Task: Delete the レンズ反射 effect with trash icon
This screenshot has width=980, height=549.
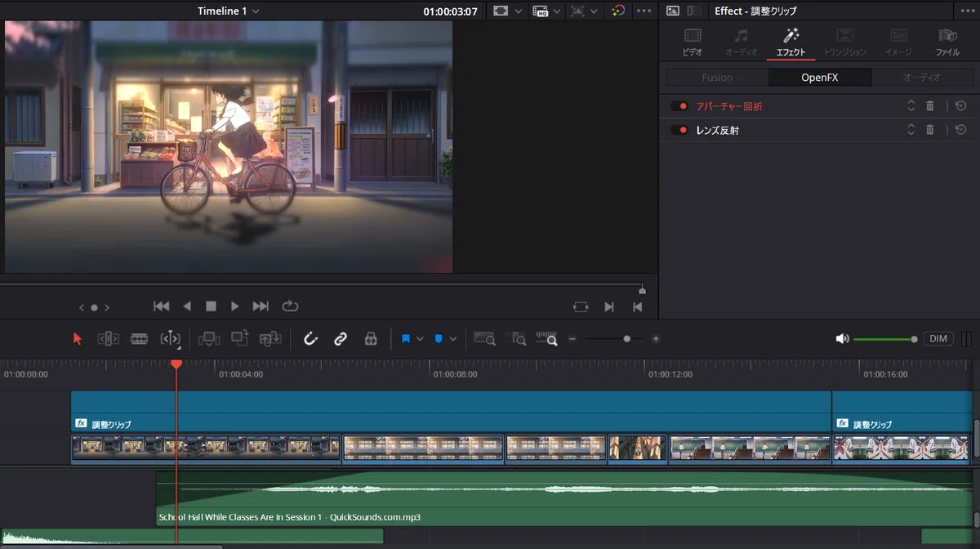Action: pos(929,130)
